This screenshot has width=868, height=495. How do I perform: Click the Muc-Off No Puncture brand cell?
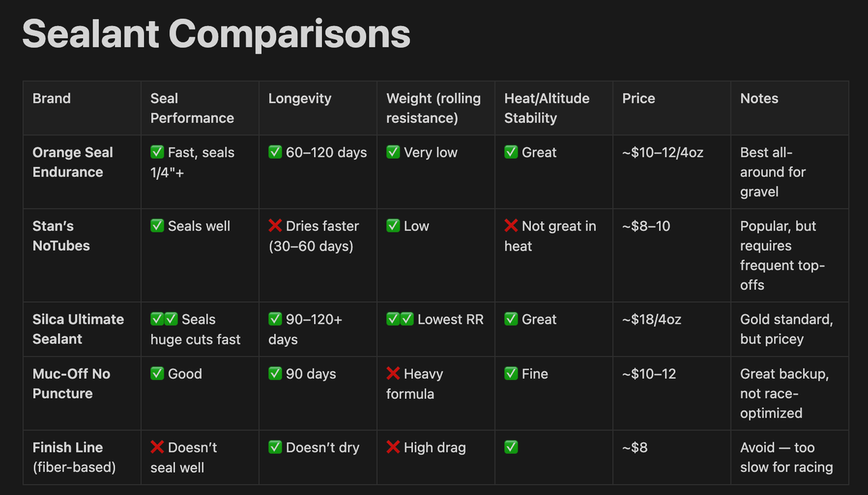tap(82, 394)
